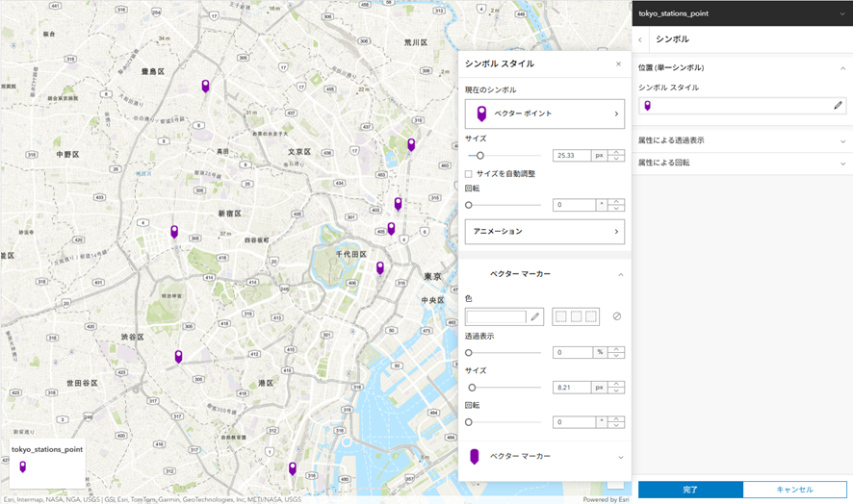Click the marker size 8.21 input field

572,388
